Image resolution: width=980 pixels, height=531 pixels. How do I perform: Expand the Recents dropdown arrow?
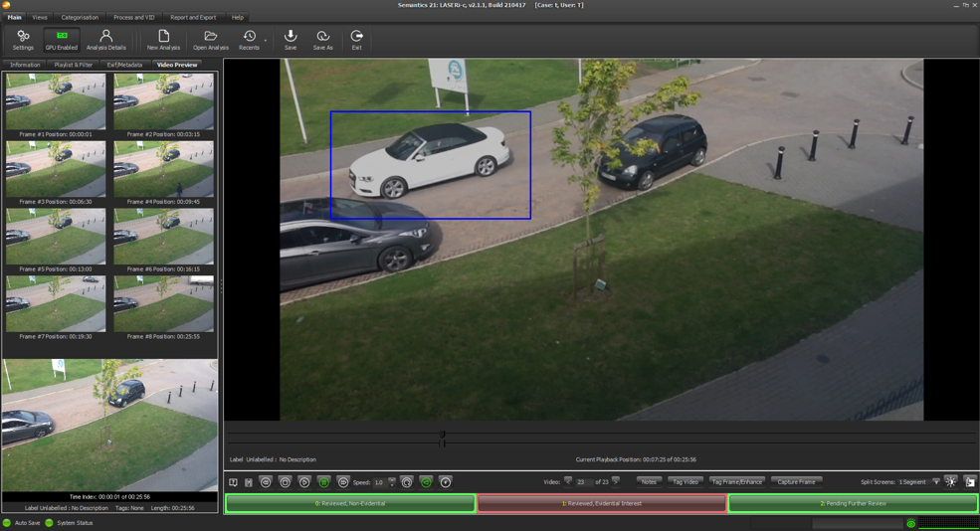pyautogui.click(x=266, y=42)
